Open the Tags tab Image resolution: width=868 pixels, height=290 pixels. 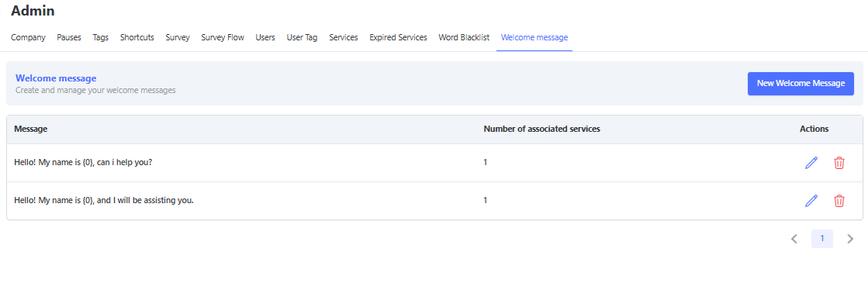[x=101, y=38]
